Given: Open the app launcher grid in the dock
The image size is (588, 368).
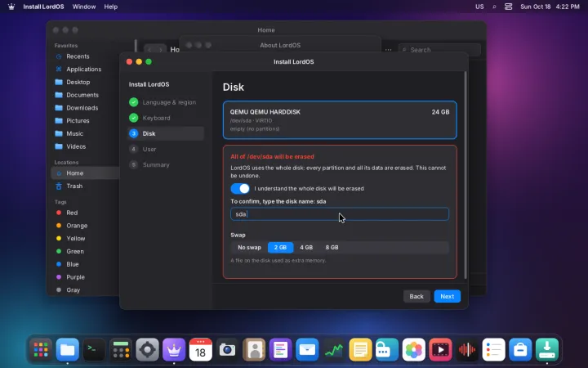Looking at the screenshot, I should click(x=41, y=350).
